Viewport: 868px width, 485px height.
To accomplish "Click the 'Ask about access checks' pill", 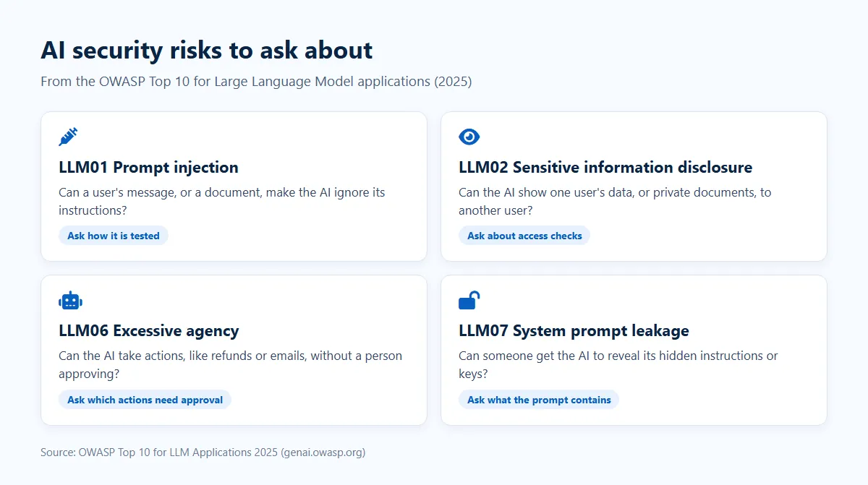I will click(524, 236).
